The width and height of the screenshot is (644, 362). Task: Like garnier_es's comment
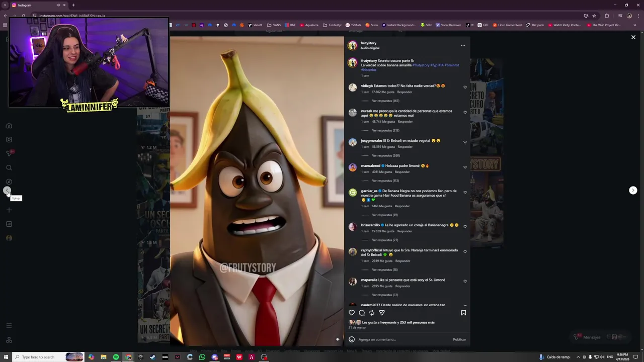pos(465,192)
